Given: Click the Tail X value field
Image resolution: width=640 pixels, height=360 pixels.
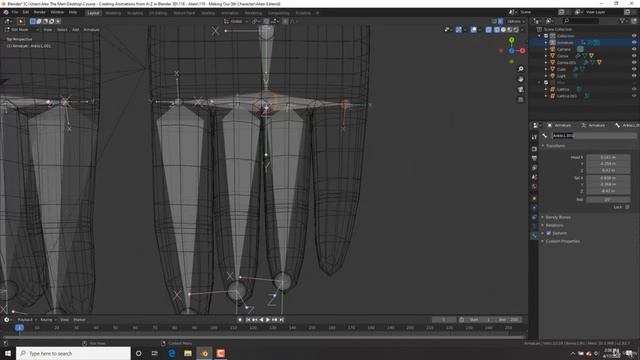Looking at the screenshot, I should [608, 178].
